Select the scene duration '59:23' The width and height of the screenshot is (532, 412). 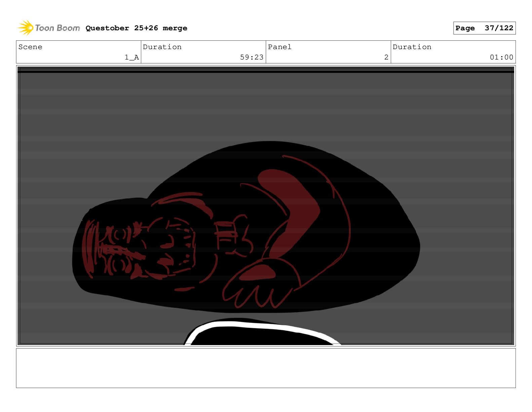252,57
